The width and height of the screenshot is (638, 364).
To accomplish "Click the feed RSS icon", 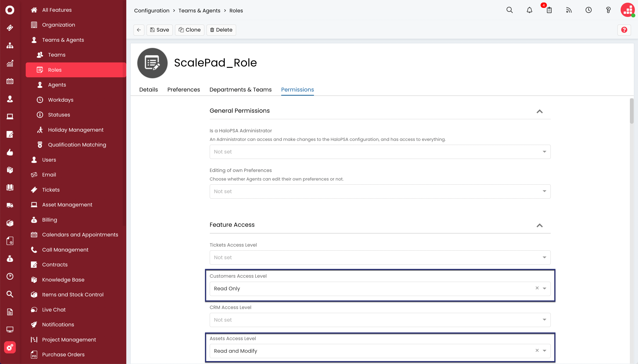I will point(569,10).
